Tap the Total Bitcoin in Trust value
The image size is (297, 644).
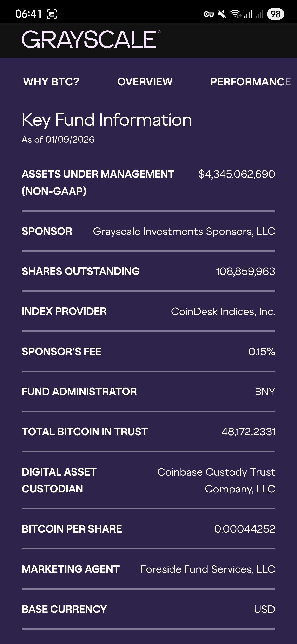point(248,432)
